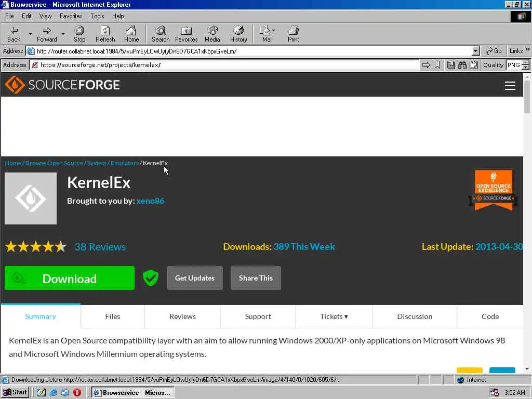Click the page scrollbar down arrow
Viewport: 532px width, 399px height.
527,369
